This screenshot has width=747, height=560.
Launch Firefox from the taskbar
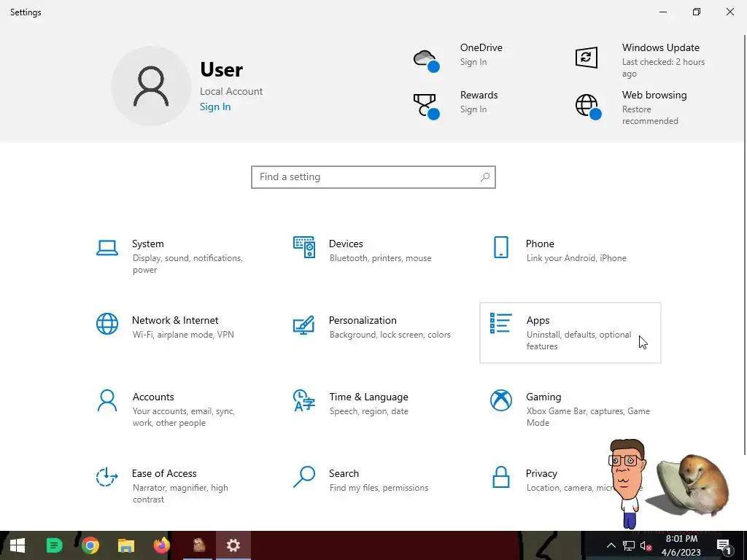(161, 545)
